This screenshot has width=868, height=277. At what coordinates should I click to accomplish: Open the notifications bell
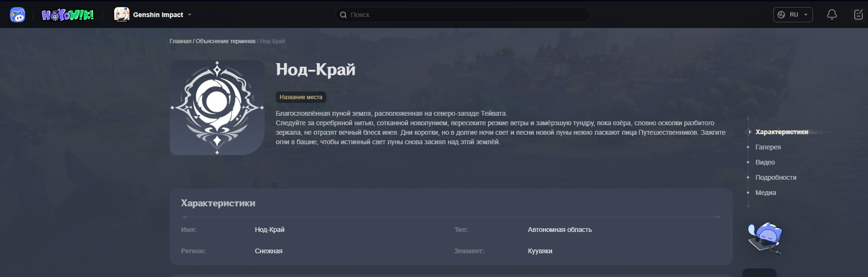[831, 15]
